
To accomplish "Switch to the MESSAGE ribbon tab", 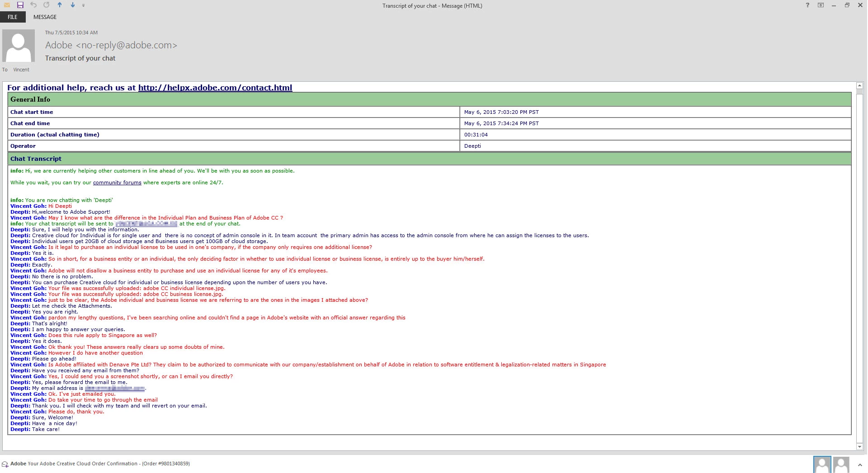I will pos(45,17).
